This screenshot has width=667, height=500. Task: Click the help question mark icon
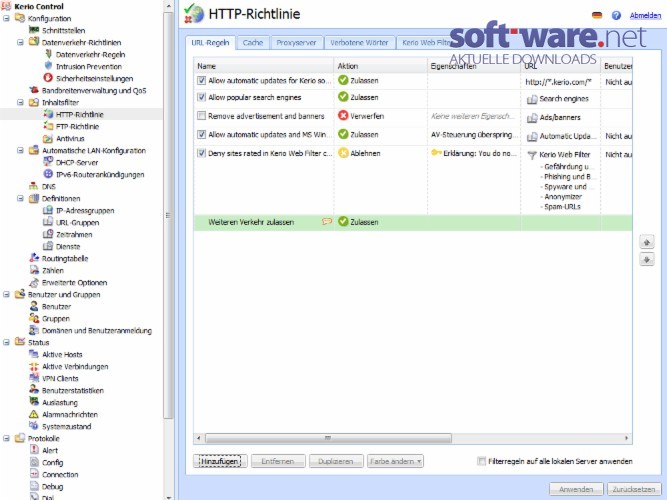[x=616, y=15]
